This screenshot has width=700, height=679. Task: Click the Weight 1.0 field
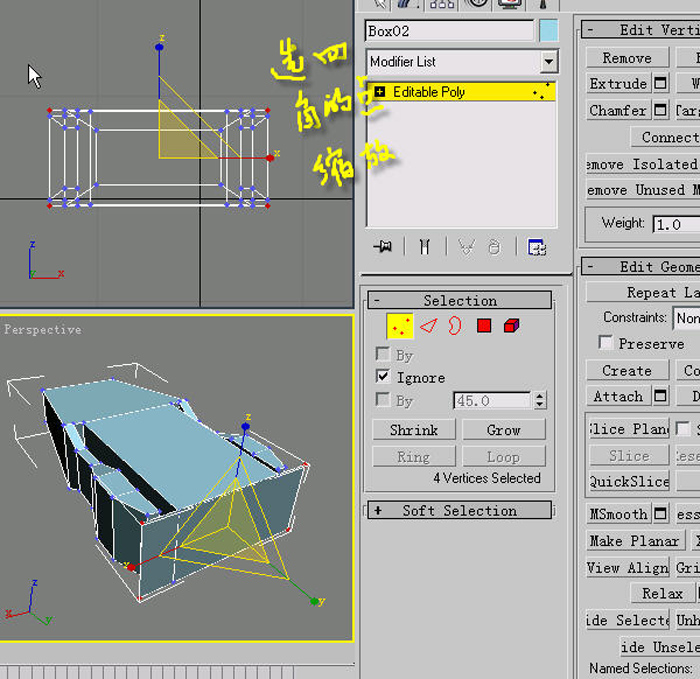point(676,224)
